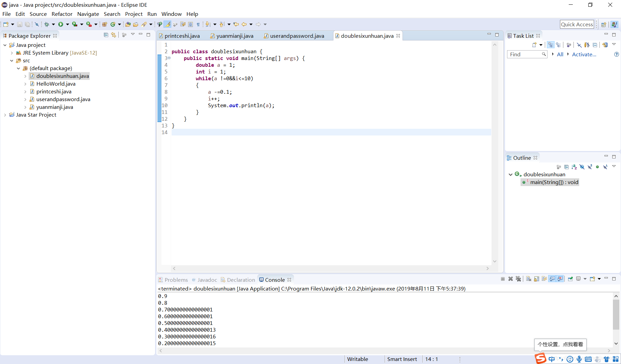This screenshot has width=621, height=364.
Task: Toggle Skip All Breakpoints
Action: pos(37,24)
